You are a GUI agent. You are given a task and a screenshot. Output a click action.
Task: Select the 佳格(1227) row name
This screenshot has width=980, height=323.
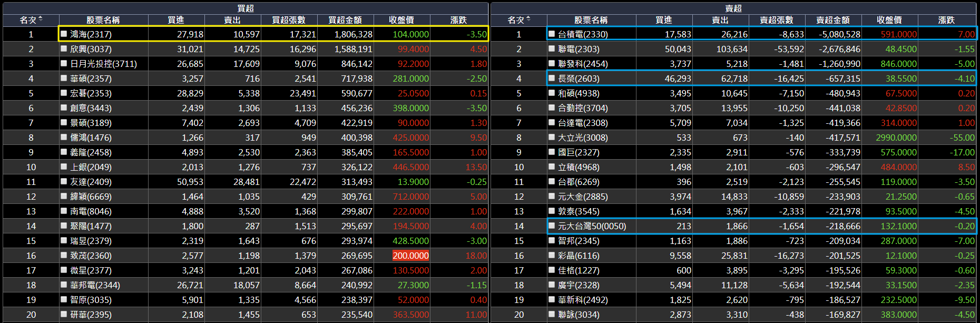(x=579, y=270)
